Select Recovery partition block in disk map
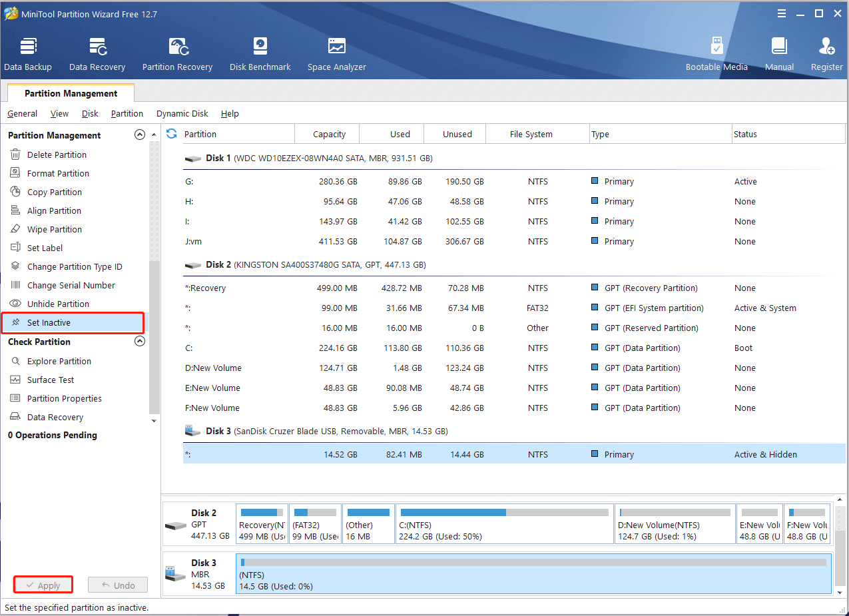 click(262, 525)
